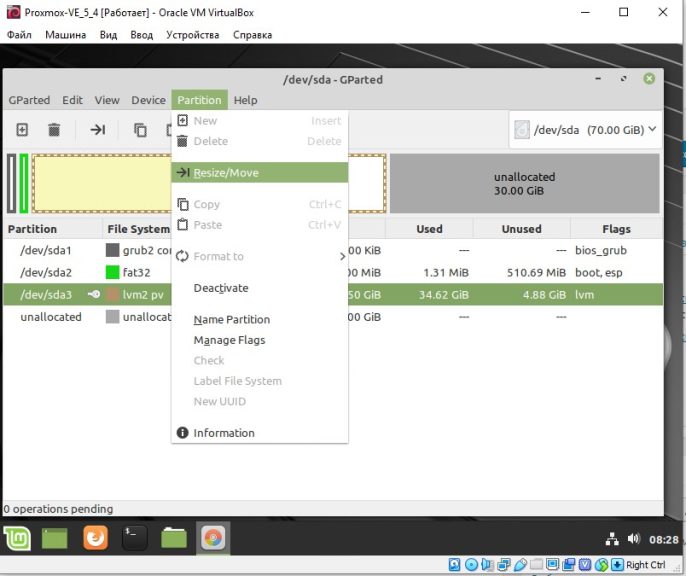Open the Help menu in GParted
The image size is (686, 576).
pos(245,100)
